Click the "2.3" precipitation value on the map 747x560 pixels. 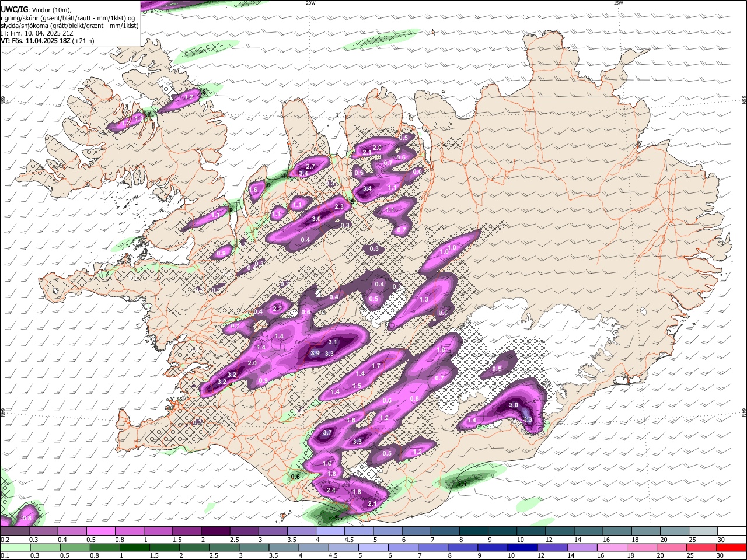coord(339,206)
